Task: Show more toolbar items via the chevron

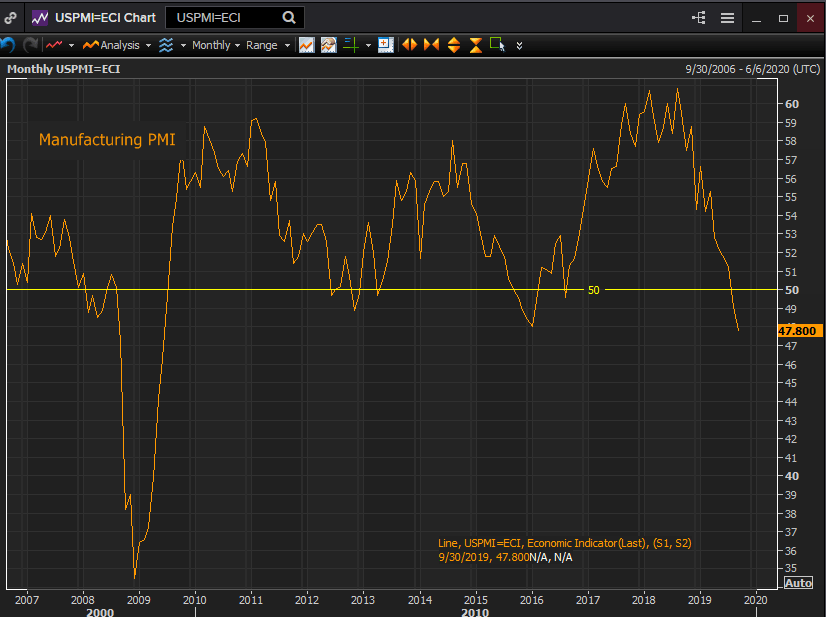Action: [518, 45]
